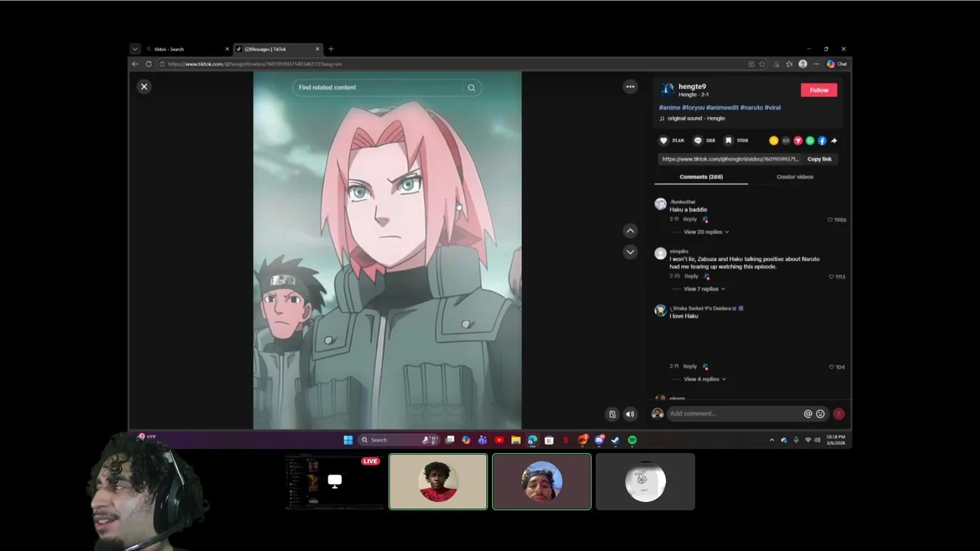Click the taskbar Search box
The width and height of the screenshot is (980, 551).
[398, 440]
